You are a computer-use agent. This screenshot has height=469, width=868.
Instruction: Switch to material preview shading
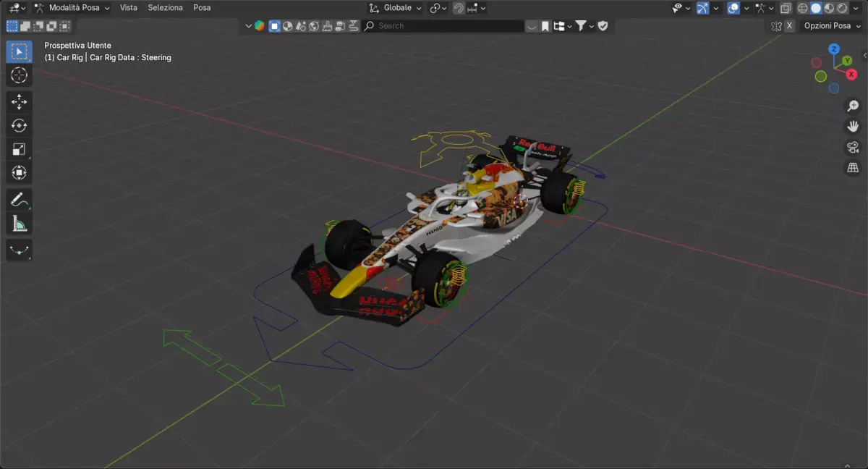click(830, 8)
